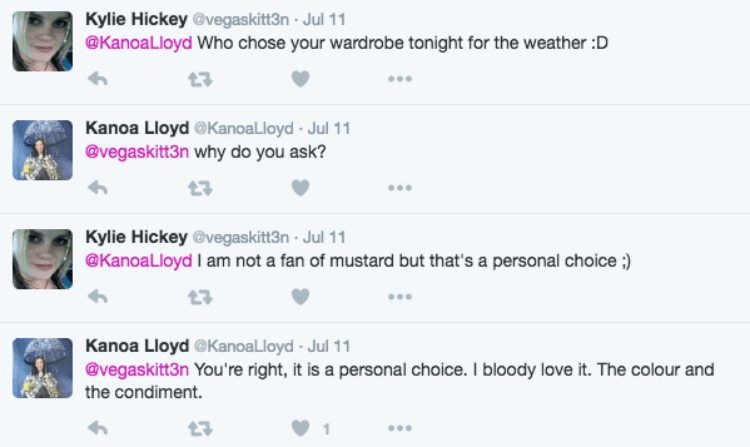Reply to Kanoa's "colour and the condiment" tweet
This screenshot has height=447, width=750.
pyautogui.click(x=98, y=428)
